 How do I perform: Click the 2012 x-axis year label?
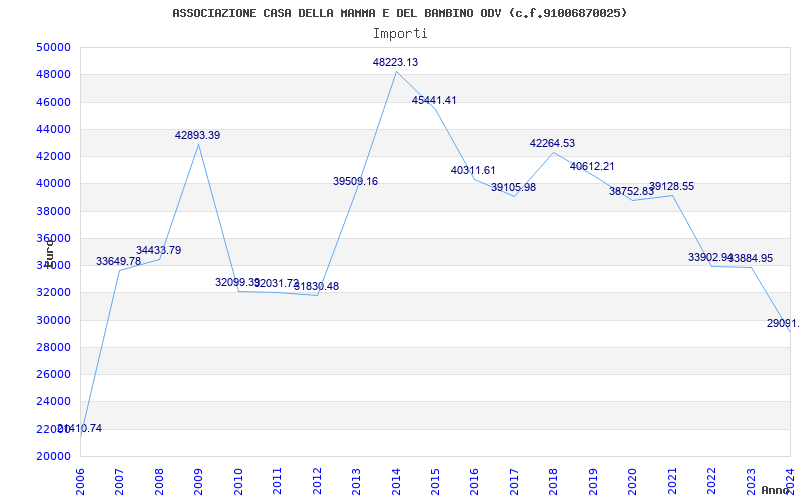pyautogui.click(x=317, y=482)
